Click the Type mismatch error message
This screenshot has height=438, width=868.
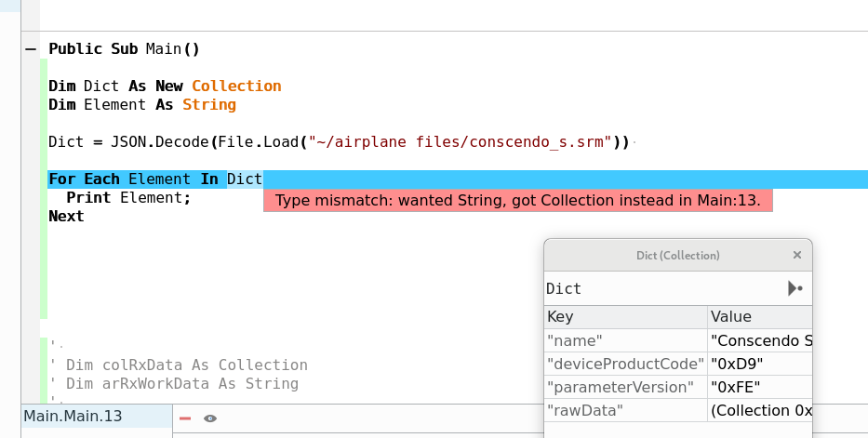517,201
